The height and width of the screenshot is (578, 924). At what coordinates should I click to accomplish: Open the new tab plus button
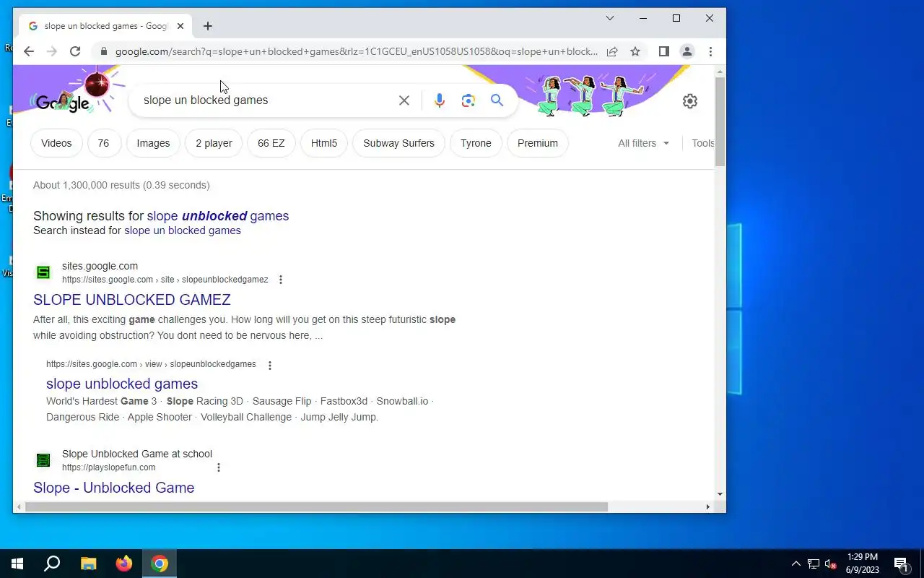[208, 26]
